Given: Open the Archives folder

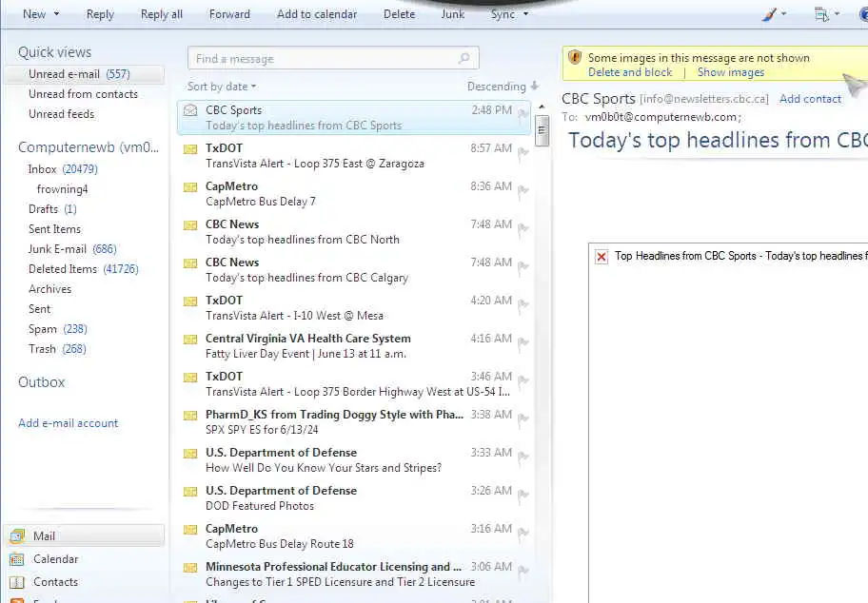Looking at the screenshot, I should point(49,289).
